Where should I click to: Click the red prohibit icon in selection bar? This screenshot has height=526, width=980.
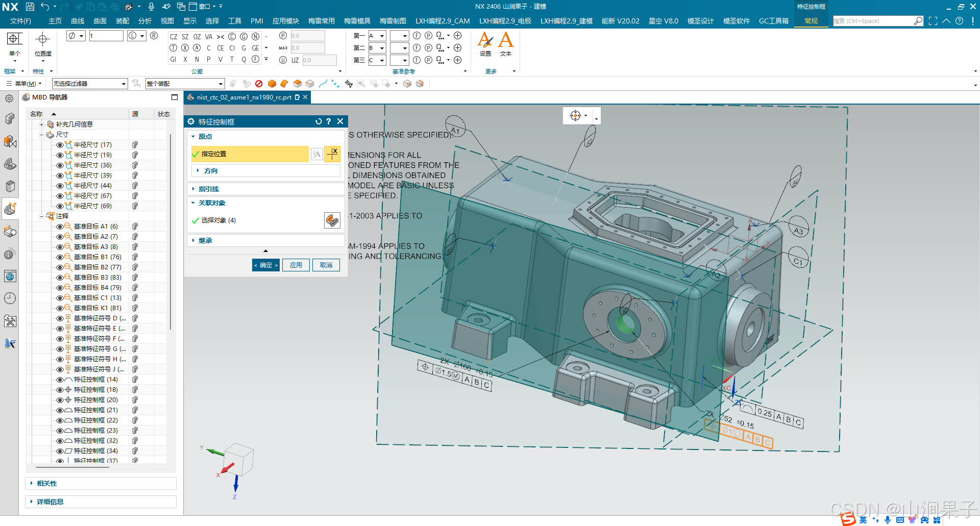[259, 84]
